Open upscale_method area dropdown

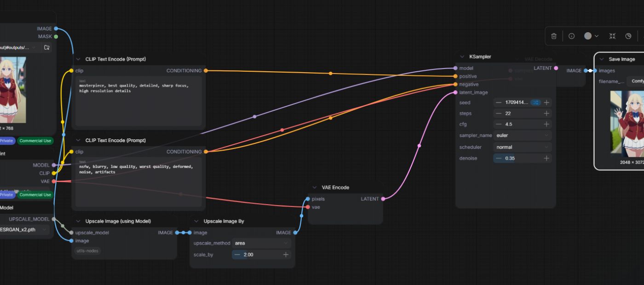click(x=261, y=243)
